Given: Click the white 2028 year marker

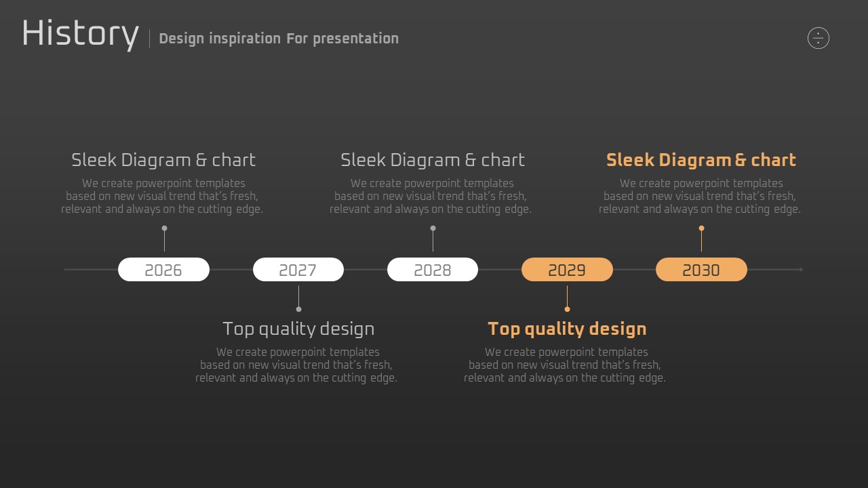Looking at the screenshot, I should (x=433, y=270).
